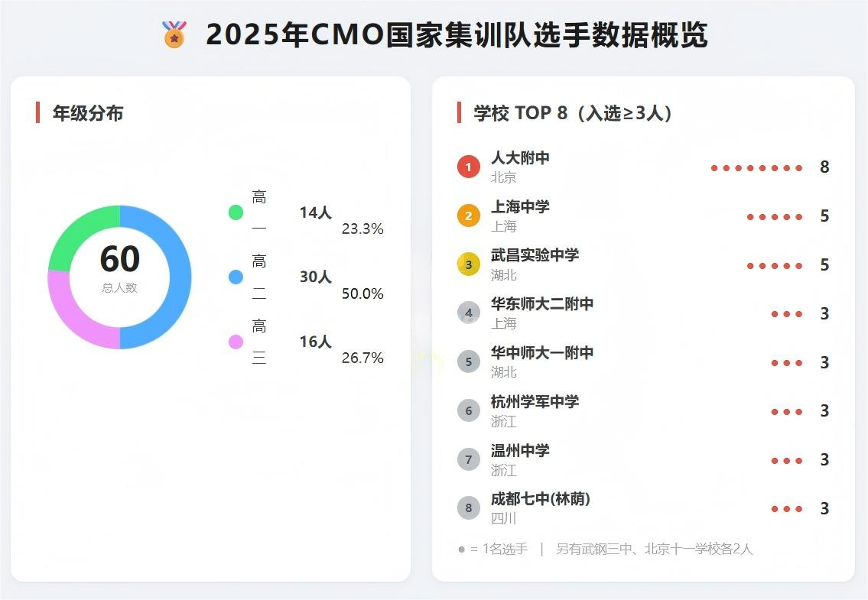
Task: Click the blue 高二 legend dot
Action: [236, 277]
